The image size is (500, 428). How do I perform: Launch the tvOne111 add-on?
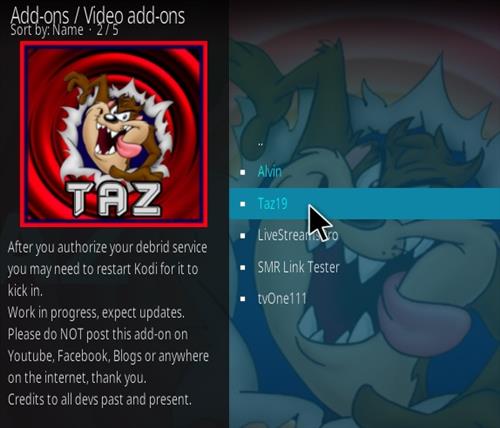(365, 298)
